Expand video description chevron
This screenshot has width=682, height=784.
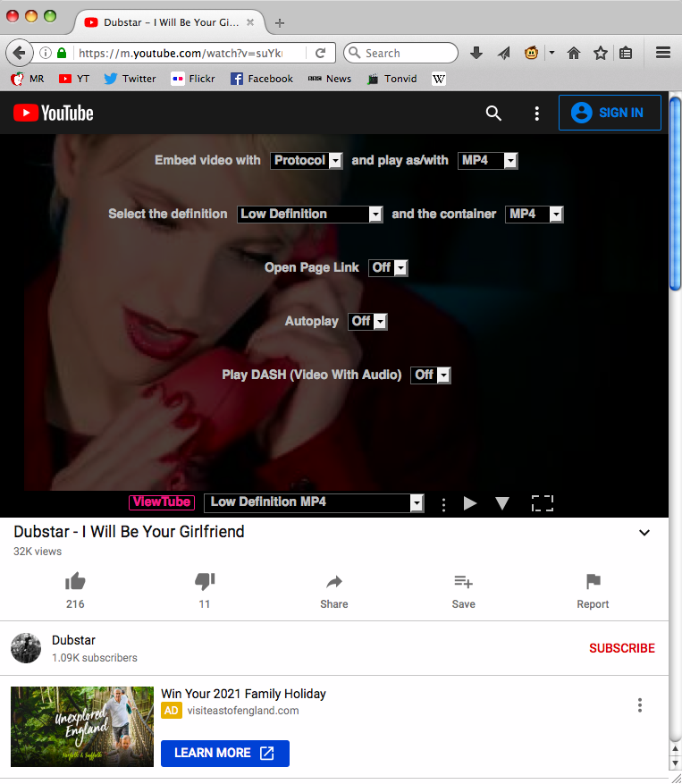pyautogui.click(x=644, y=533)
